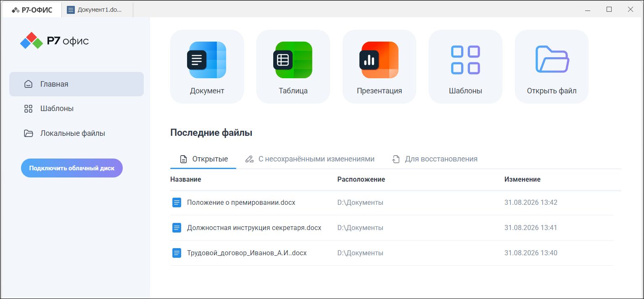This screenshot has height=299, width=644.
Task: Switch to the Документ1.docx title bar tab
Action: pyautogui.click(x=98, y=10)
